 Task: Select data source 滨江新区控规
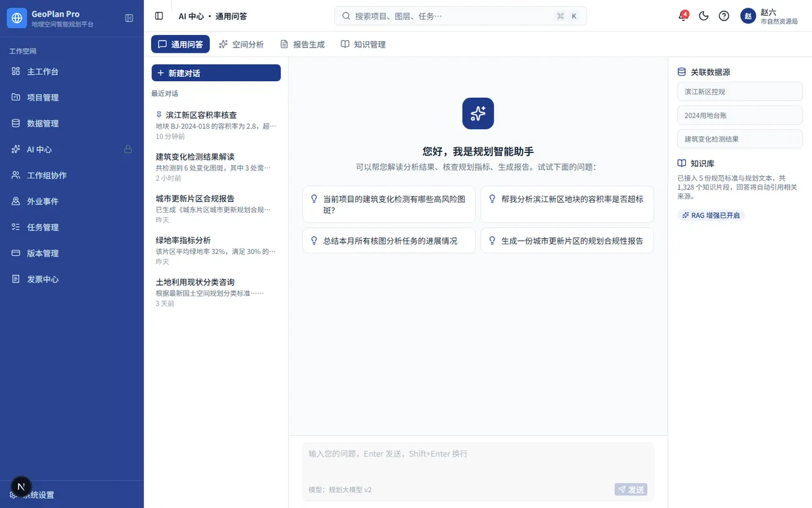[x=740, y=91]
